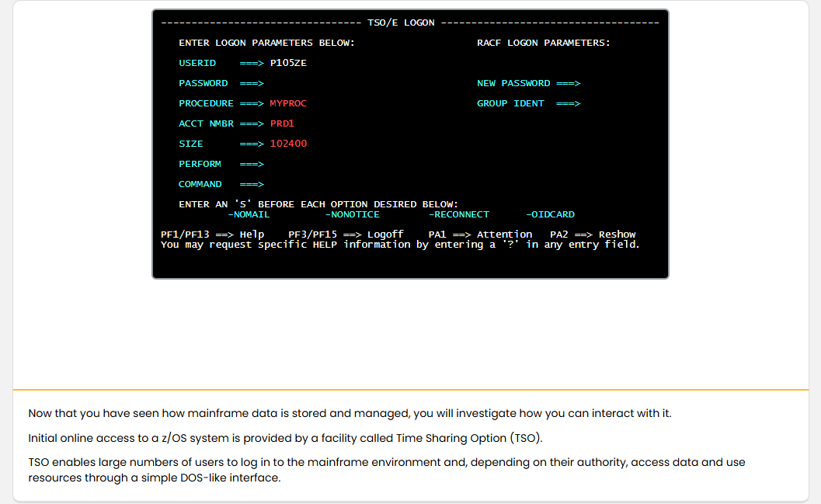Select the PROCEDURE value MYPROC
The image size is (821, 504).
click(288, 103)
